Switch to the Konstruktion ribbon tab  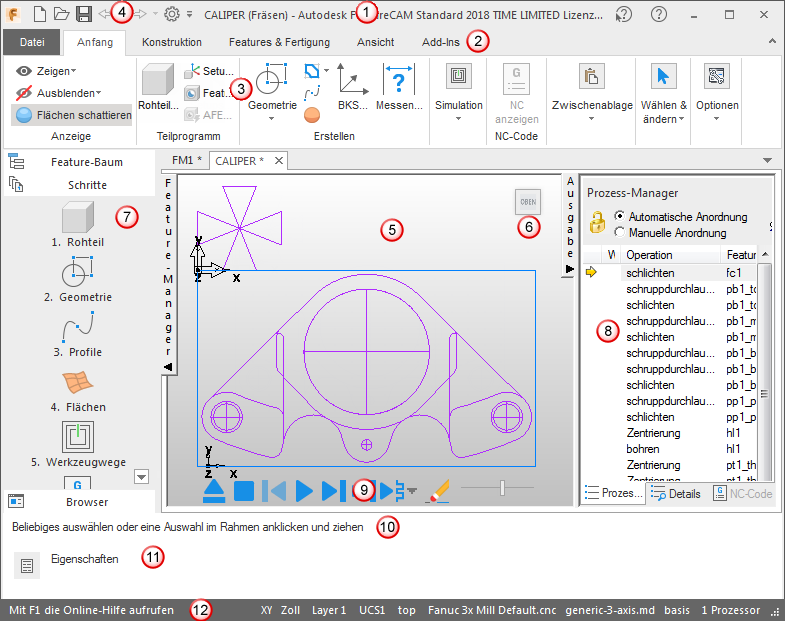pos(172,42)
